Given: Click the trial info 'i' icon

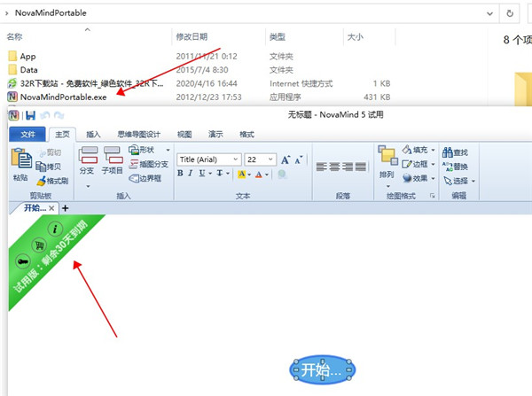Looking at the screenshot, I should (x=55, y=229).
